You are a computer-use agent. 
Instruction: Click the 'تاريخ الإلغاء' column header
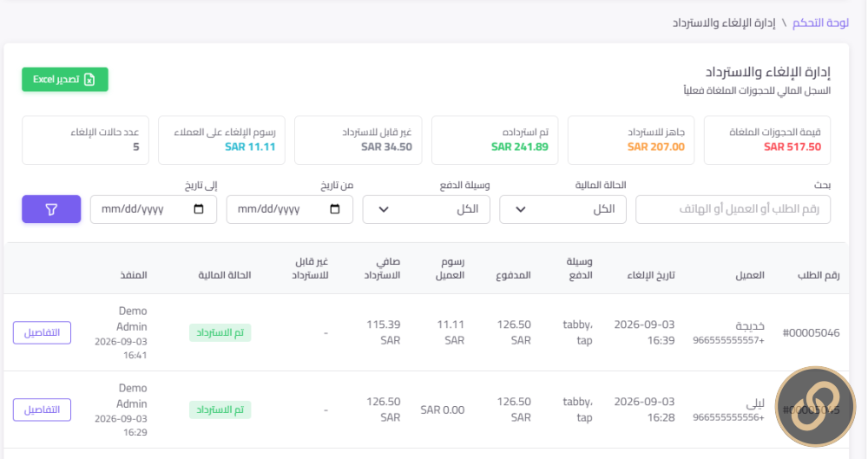point(651,275)
